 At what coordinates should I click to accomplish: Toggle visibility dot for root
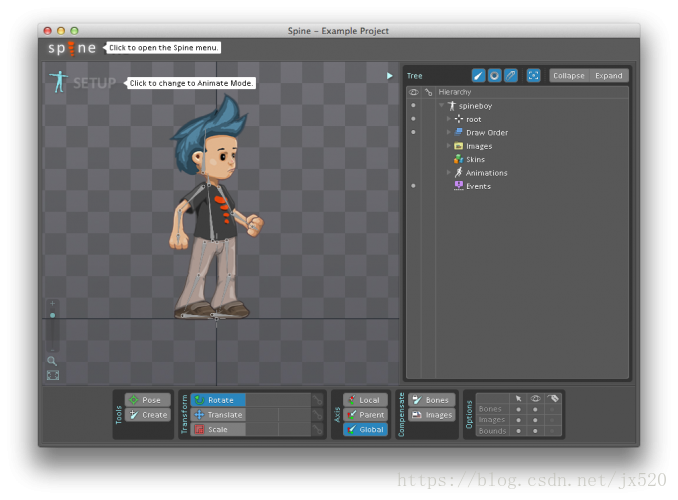(413, 119)
